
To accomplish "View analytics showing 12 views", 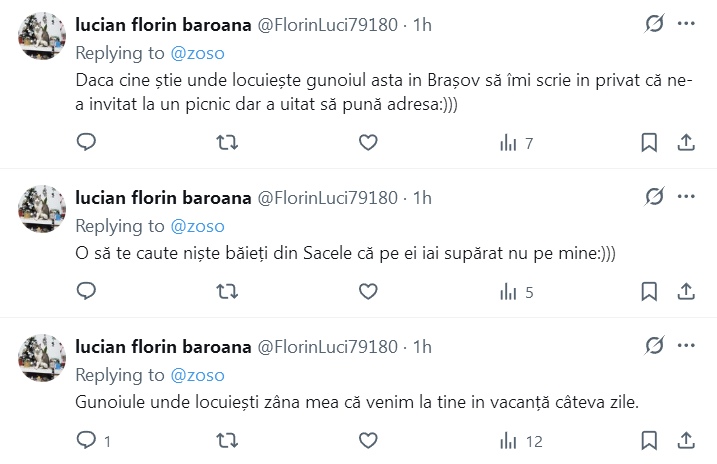I will pyautogui.click(x=520, y=440).
